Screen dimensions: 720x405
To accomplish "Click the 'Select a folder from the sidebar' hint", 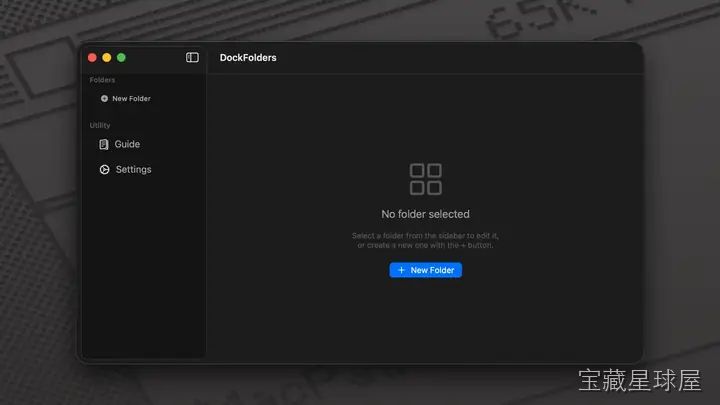I will pos(425,240).
